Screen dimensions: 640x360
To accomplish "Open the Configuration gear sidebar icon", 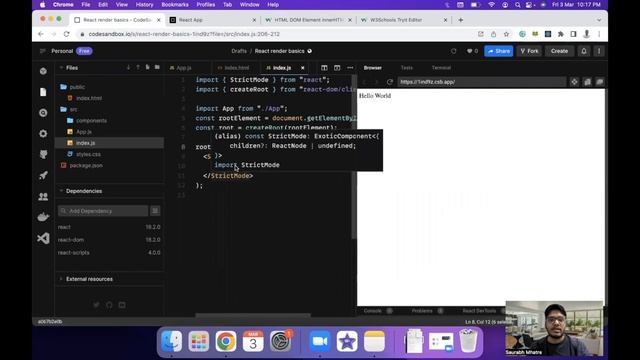I will click(x=43, y=133).
